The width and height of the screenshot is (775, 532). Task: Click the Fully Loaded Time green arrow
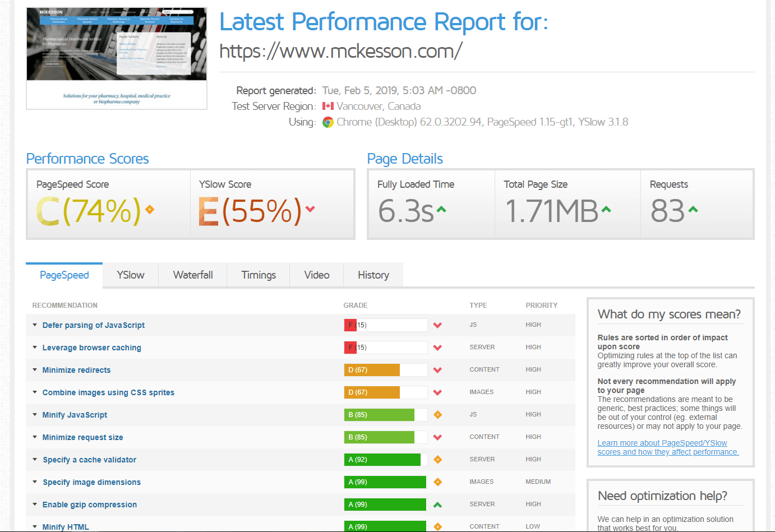[441, 210]
